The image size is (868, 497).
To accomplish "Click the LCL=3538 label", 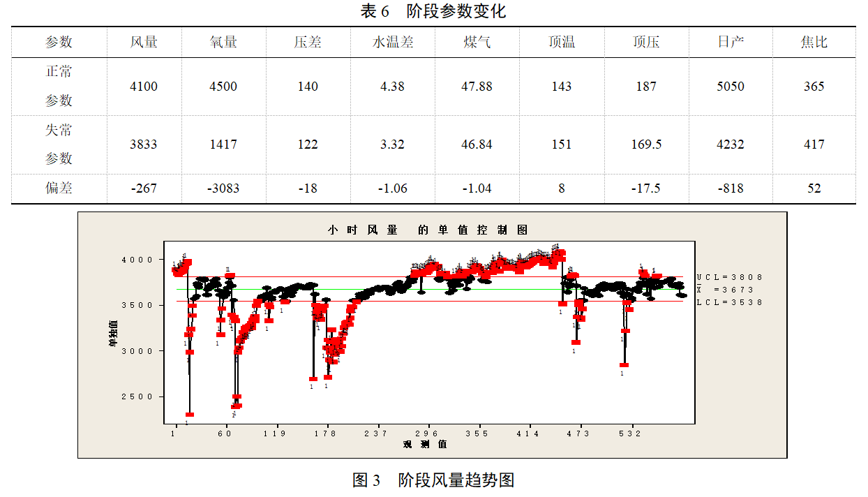I will 729,302.
